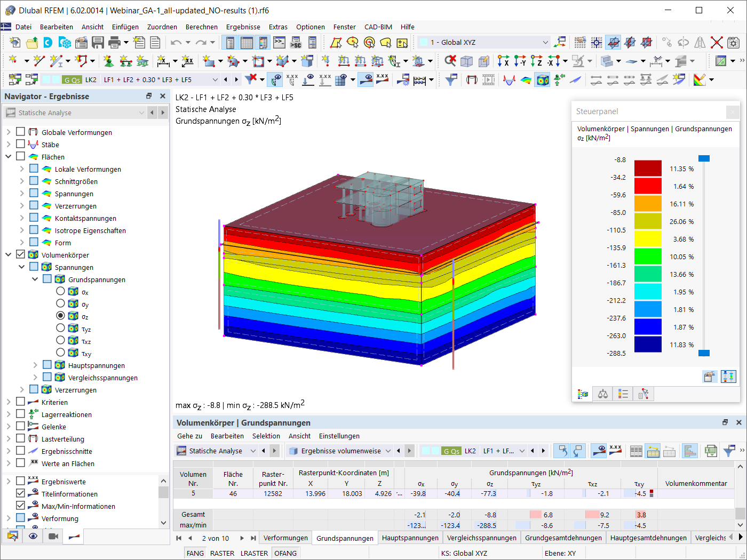Click the new nodal support icon
The width and height of the screenshot is (747, 560).
click(x=109, y=61)
